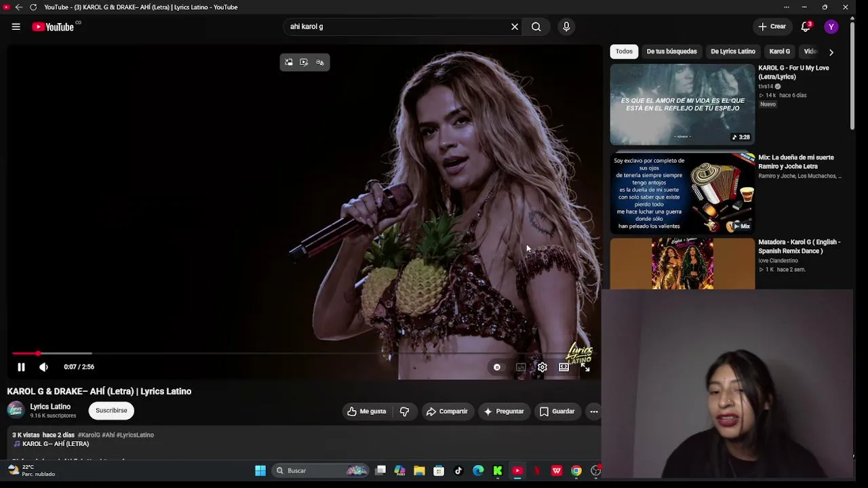Open the player settings gear
868x488 pixels.
[x=542, y=367]
